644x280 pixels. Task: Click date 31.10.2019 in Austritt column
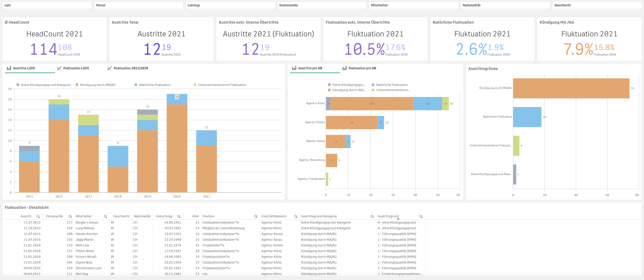pyautogui.click(x=32, y=228)
